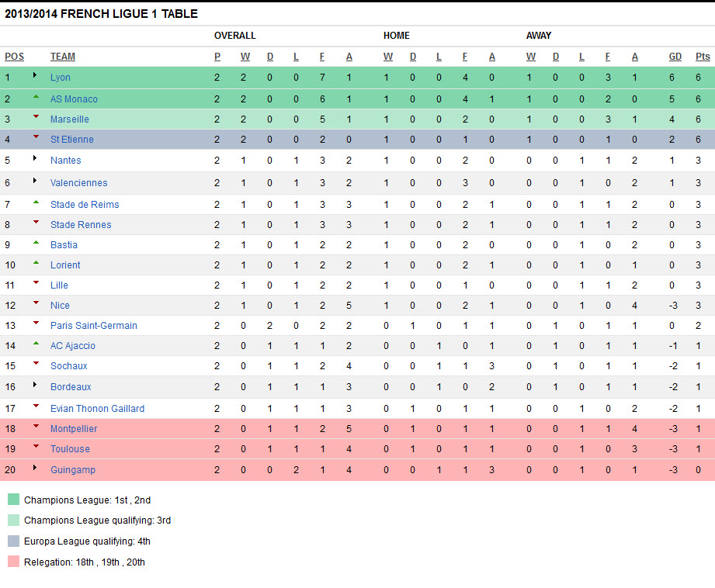
Task: Open the Stade de Reims team link
Action: pyautogui.click(x=85, y=205)
